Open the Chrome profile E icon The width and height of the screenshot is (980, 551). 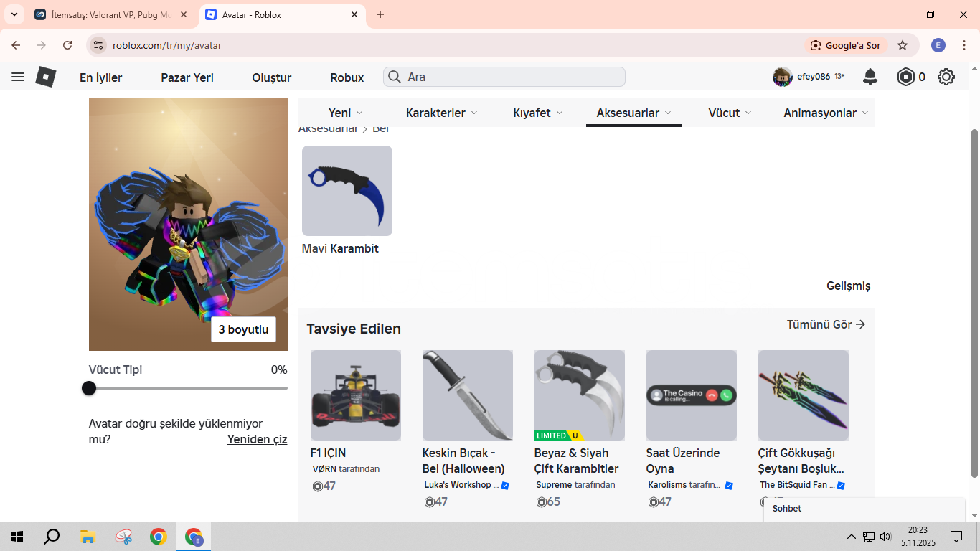pyautogui.click(x=938, y=45)
